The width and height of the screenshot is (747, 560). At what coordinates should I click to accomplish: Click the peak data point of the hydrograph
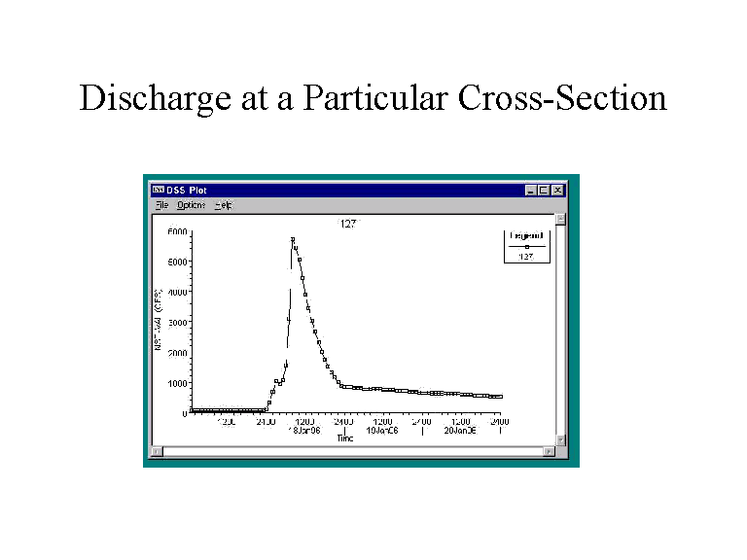292,239
